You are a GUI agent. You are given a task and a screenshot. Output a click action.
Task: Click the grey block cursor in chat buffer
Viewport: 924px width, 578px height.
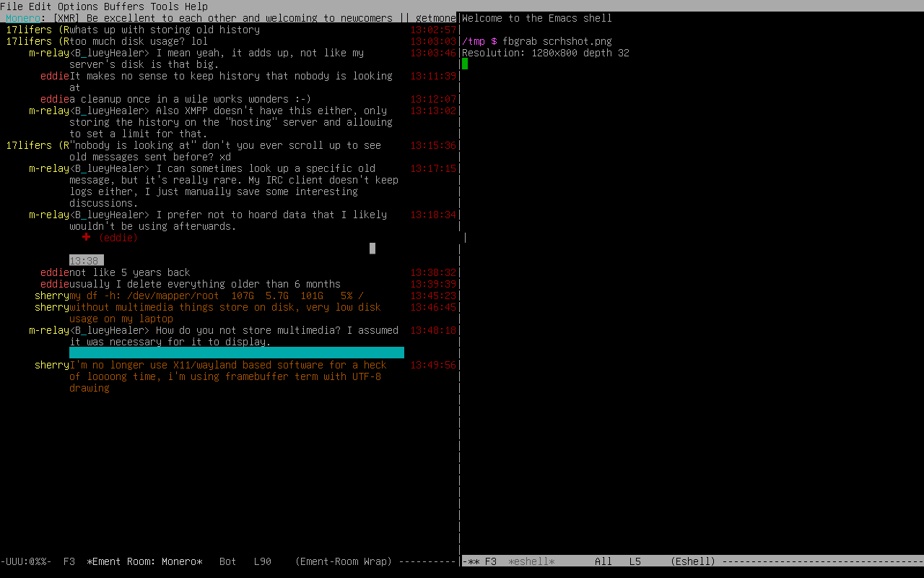(372, 249)
